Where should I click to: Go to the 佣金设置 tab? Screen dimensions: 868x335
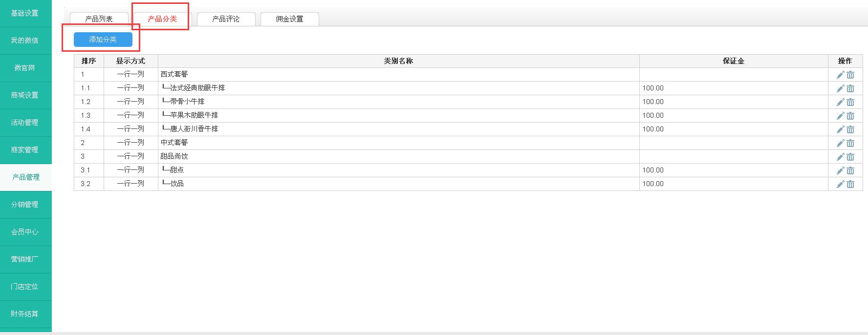point(289,19)
